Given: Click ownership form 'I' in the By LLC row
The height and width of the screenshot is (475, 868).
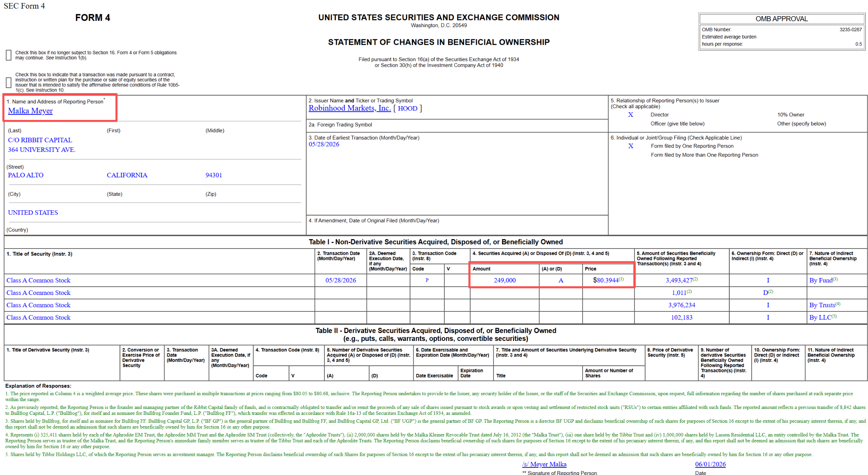Looking at the screenshot, I should pyautogui.click(x=768, y=318).
